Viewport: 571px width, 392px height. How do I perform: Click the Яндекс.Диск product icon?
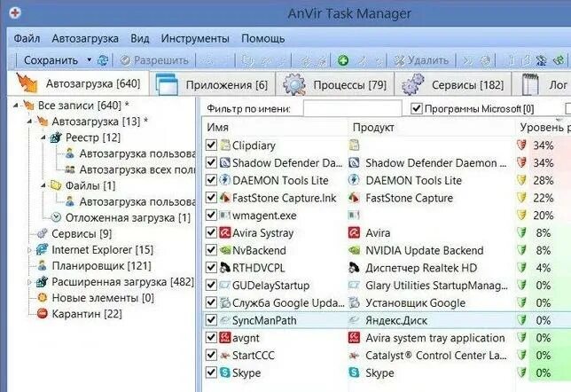tap(354, 320)
